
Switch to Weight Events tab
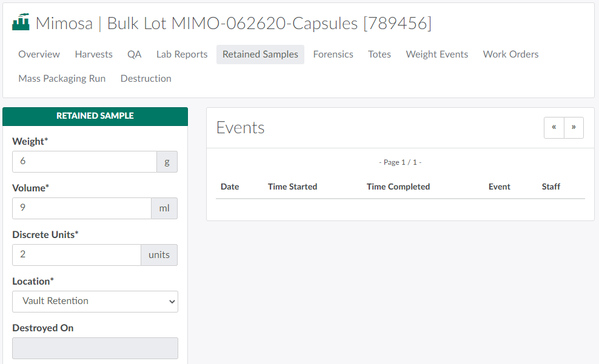(x=437, y=55)
